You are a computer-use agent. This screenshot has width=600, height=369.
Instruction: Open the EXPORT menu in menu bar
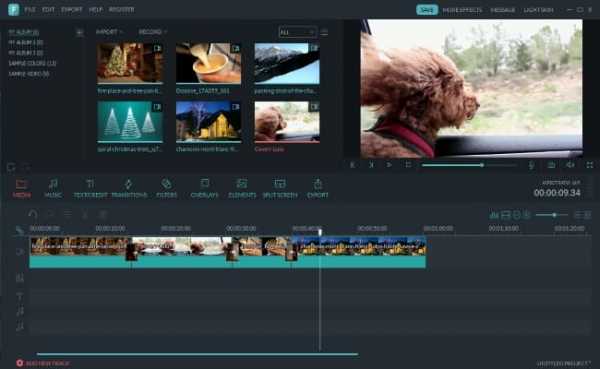pos(72,10)
